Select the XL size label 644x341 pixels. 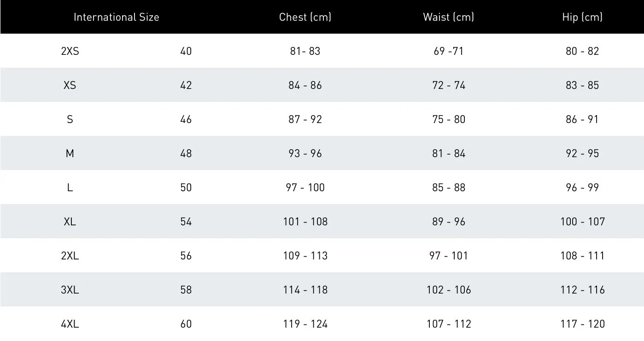[70, 222]
